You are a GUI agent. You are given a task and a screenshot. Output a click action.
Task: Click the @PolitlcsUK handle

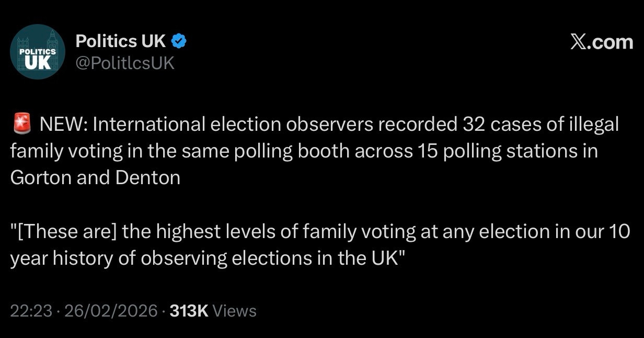(x=125, y=63)
